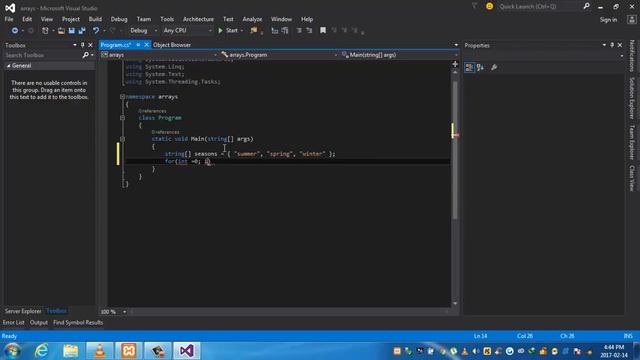Image resolution: width=640 pixels, height=360 pixels.
Task: Collapse the class Program code block
Action: tap(122, 118)
